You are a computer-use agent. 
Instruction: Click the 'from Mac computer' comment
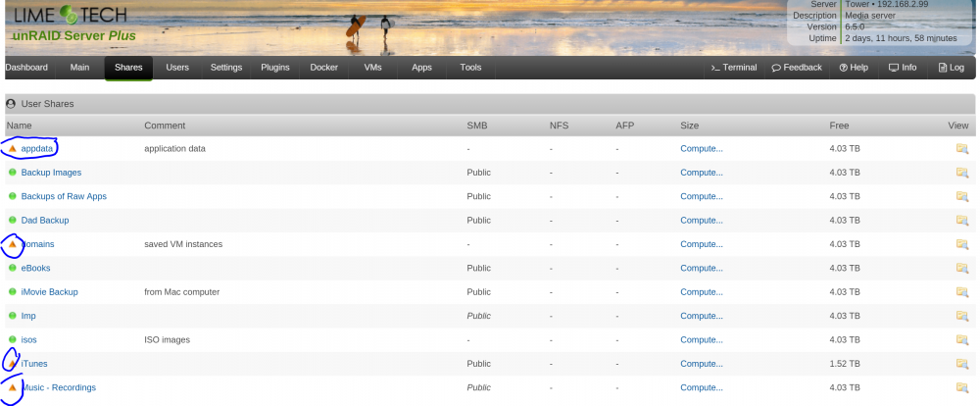click(x=182, y=292)
